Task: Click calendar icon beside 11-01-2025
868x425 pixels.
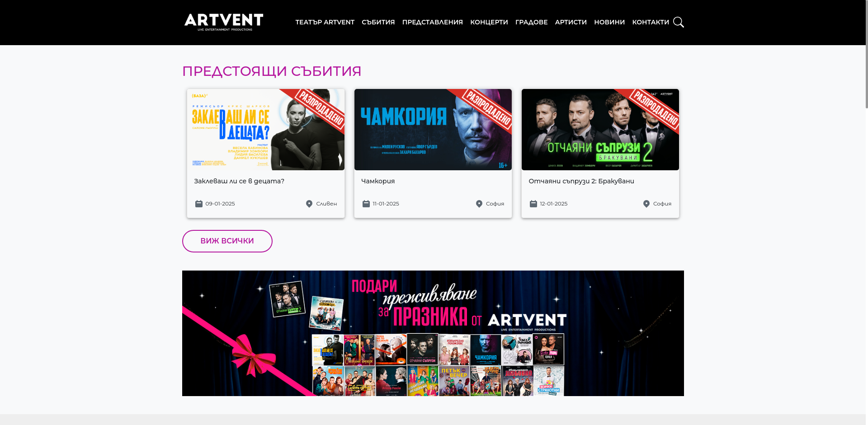Action: 366,204
